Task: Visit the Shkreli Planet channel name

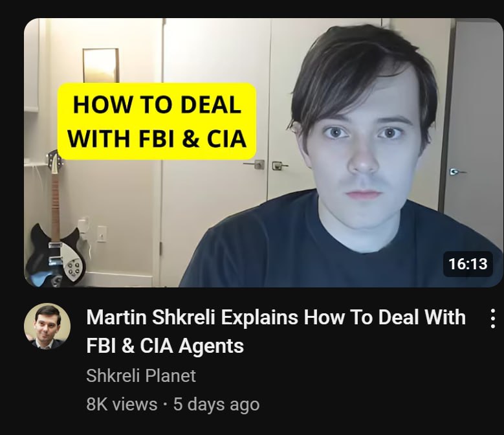Action: (141, 375)
